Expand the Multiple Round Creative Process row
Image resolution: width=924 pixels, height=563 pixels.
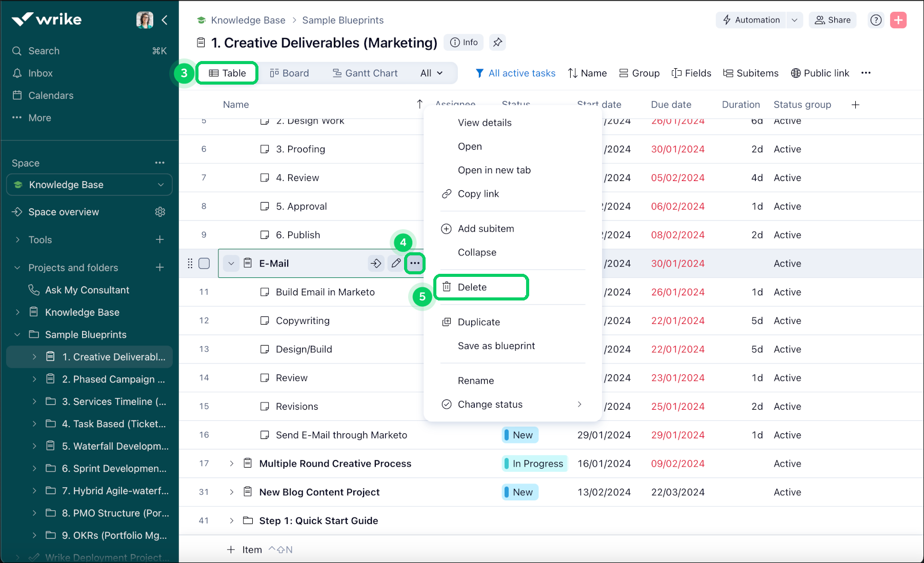(x=231, y=464)
